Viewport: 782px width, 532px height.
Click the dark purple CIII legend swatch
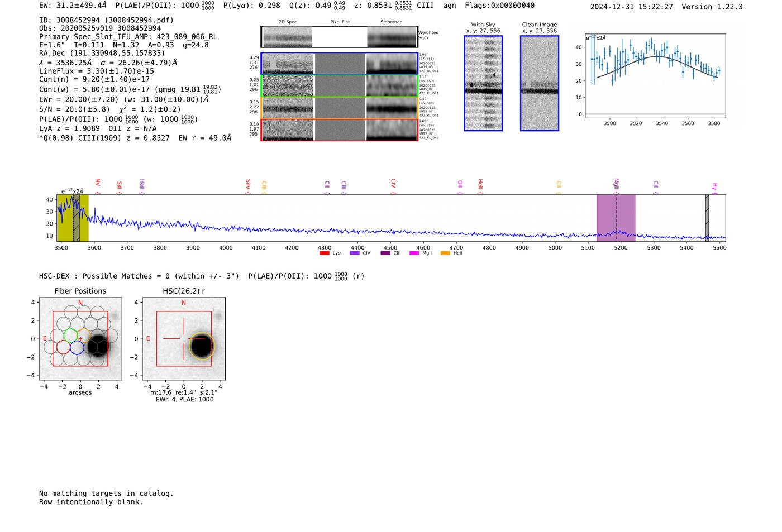tap(385, 253)
